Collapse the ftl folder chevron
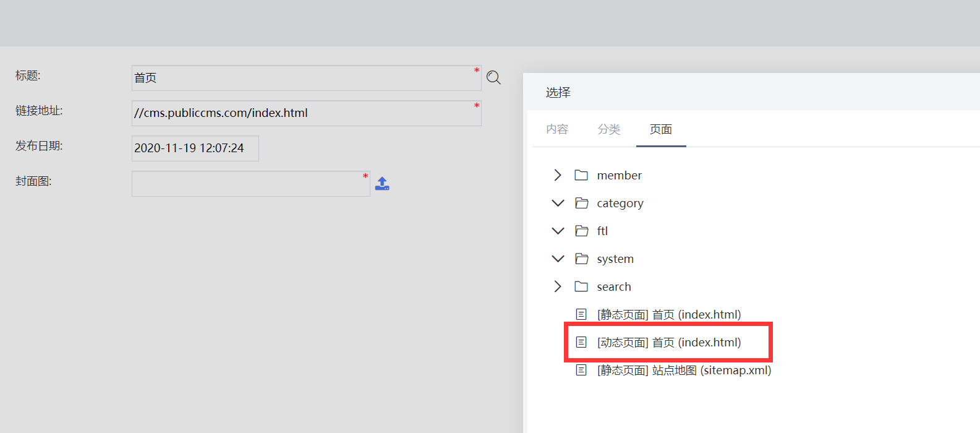The height and width of the screenshot is (433, 980). tap(558, 231)
